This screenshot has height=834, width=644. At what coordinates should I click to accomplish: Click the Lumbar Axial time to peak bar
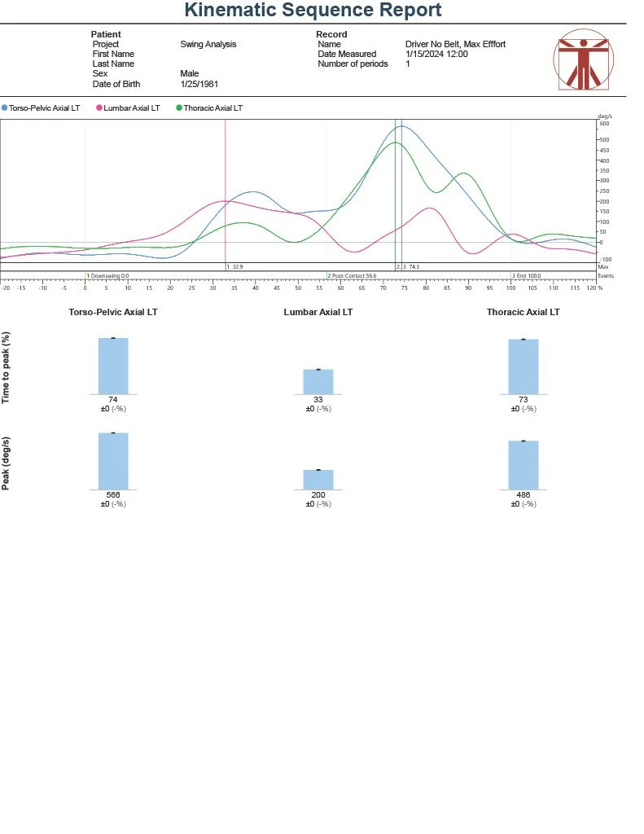(318, 382)
